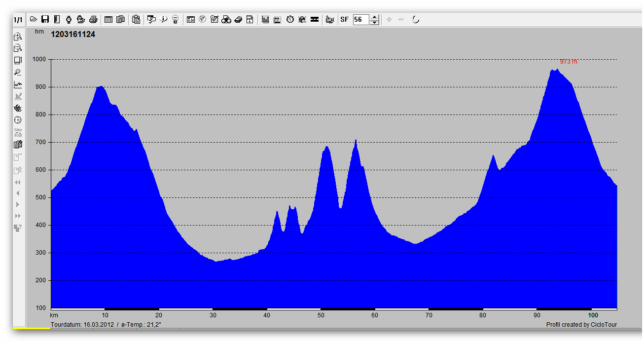Print the elevation profile

point(93,20)
